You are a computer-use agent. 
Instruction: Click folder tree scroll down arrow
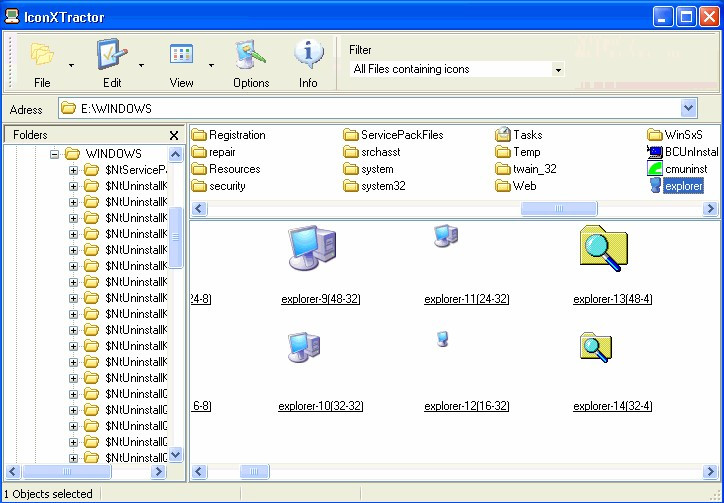[x=175, y=455]
